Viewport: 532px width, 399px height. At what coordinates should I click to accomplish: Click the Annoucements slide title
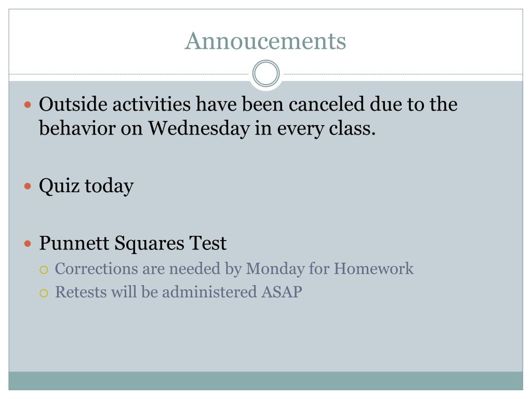pos(265,41)
